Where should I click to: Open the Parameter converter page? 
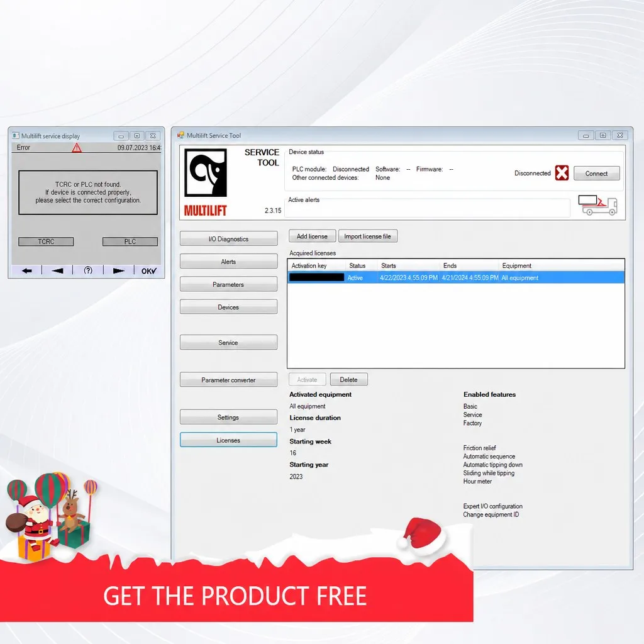[x=228, y=379]
